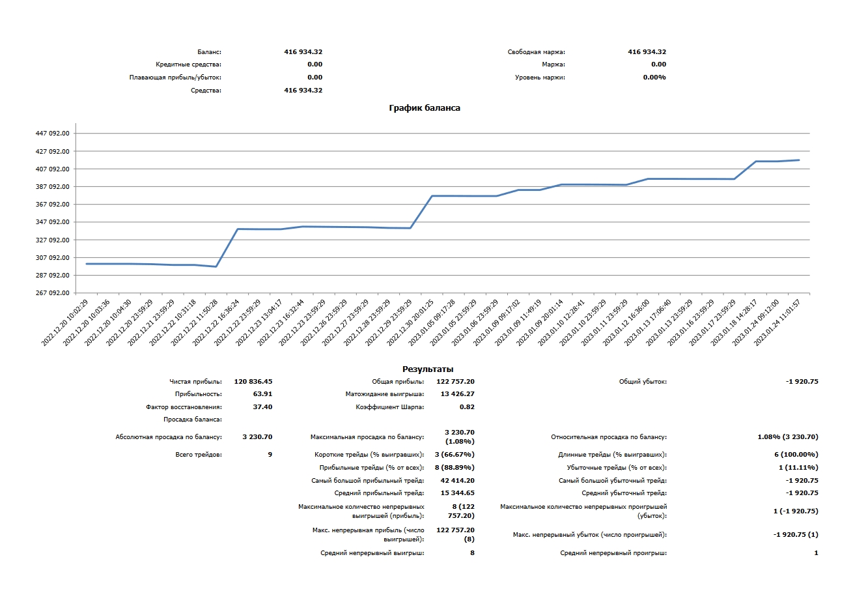This screenshot has width=868, height=615.
Task: Click 'Матожидание выигрыша:' label
Action: (x=385, y=394)
